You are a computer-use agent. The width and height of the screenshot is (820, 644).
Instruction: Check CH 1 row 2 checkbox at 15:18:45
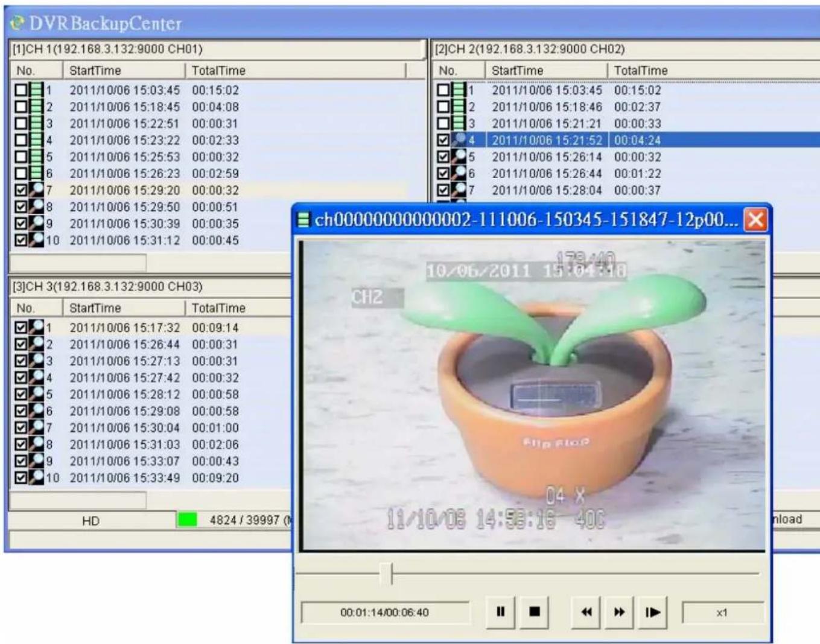pyautogui.click(x=21, y=107)
